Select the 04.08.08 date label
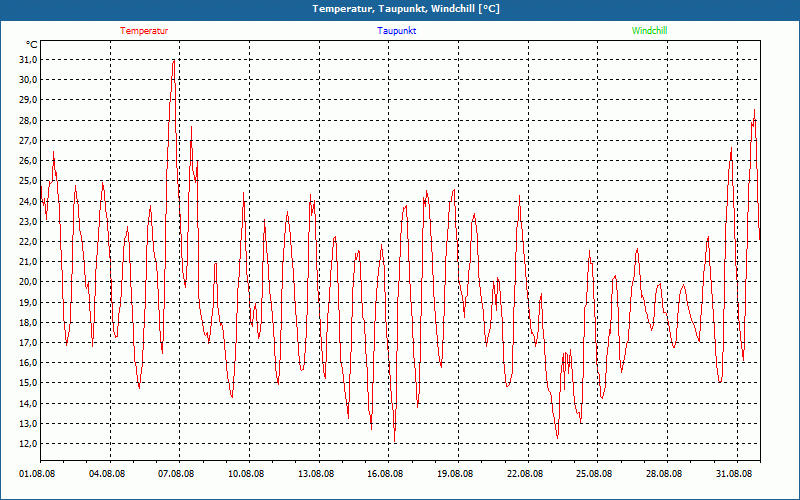800x500 pixels. [x=107, y=474]
